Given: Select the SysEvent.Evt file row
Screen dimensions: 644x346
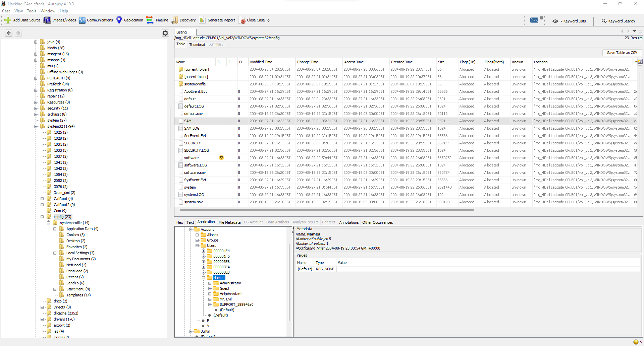Looking at the screenshot, I should pos(406,180).
